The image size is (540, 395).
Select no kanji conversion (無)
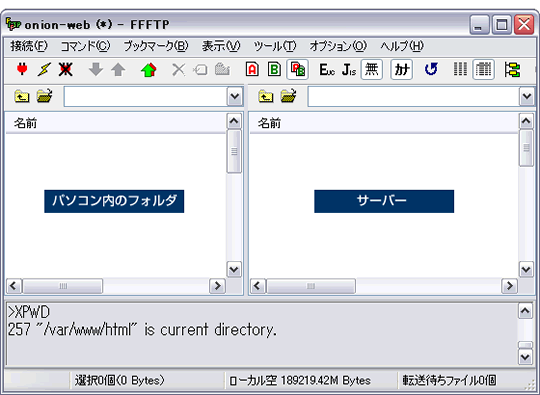click(x=371, y=70)
